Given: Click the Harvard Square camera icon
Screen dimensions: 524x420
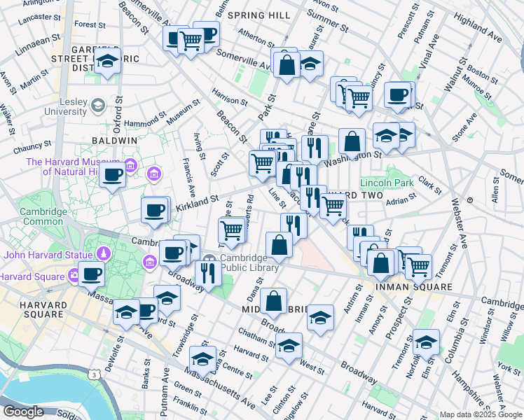Looking at the screenshot, I should 74,276.
